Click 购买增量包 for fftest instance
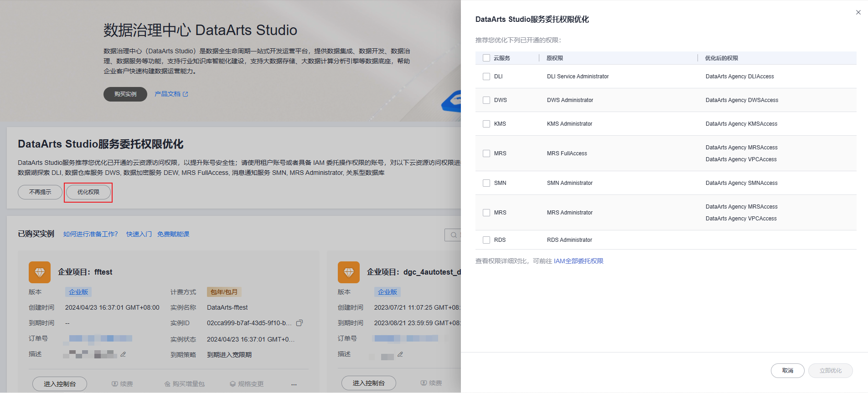 (x=185, y=384)
